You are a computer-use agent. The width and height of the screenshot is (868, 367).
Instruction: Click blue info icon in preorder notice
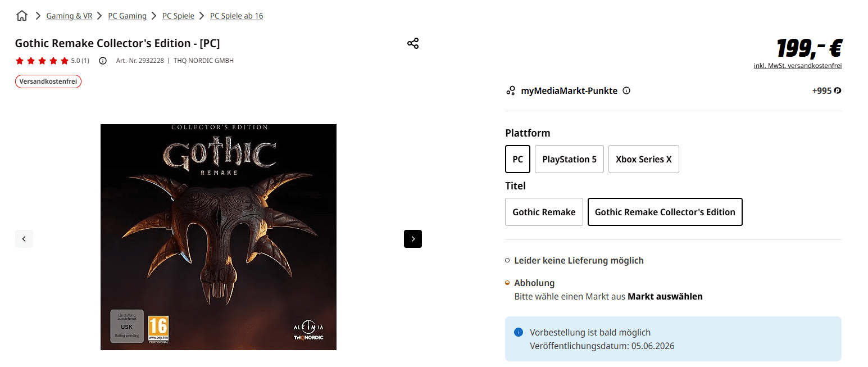(x=519, y=332)
